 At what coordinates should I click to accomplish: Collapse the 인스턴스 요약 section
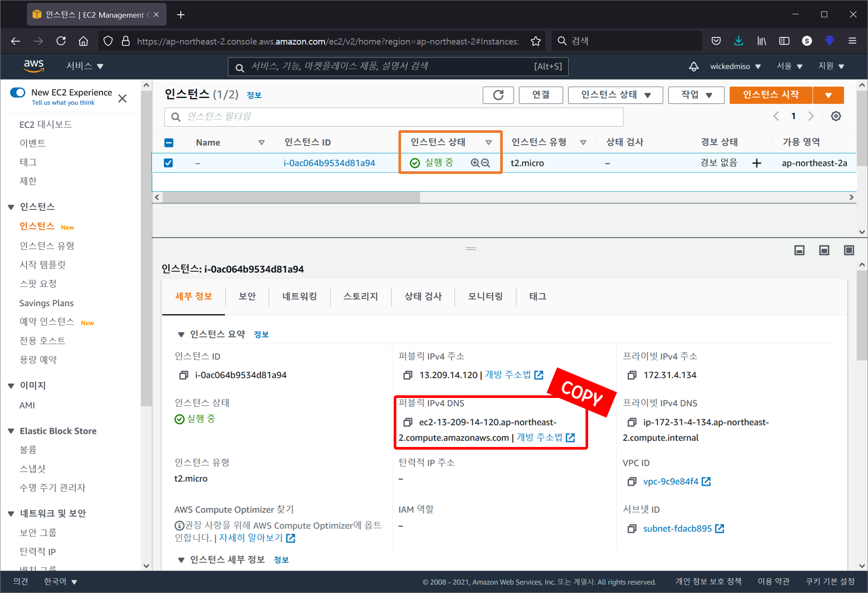click(181, 334)
